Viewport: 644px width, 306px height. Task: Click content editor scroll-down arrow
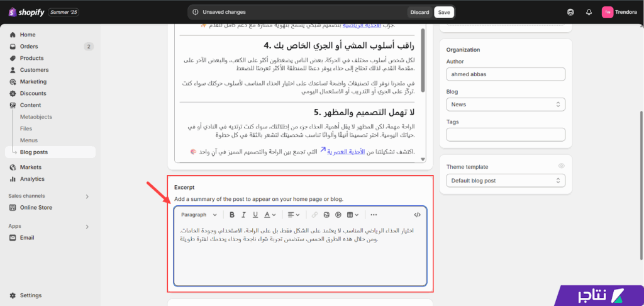423,159
